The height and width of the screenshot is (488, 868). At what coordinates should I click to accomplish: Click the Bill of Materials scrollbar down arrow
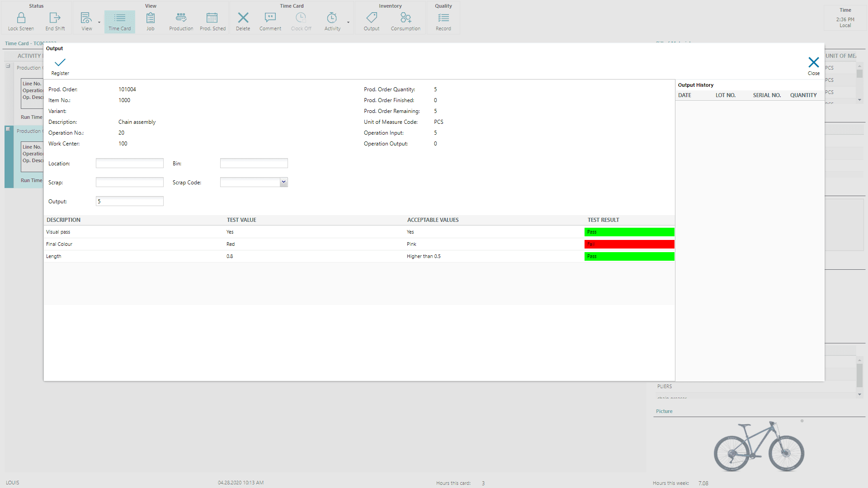tap(859, 100)
